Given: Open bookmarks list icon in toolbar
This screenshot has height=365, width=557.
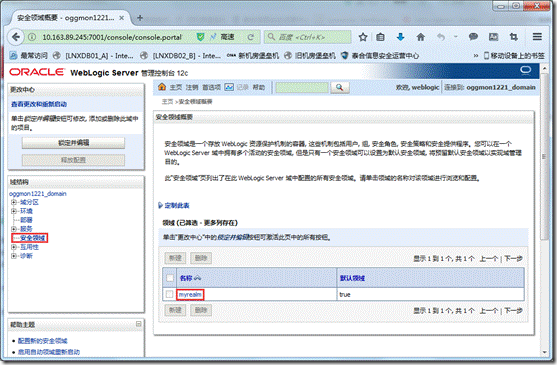Looking at the screenshot, I should coord(380,37).
